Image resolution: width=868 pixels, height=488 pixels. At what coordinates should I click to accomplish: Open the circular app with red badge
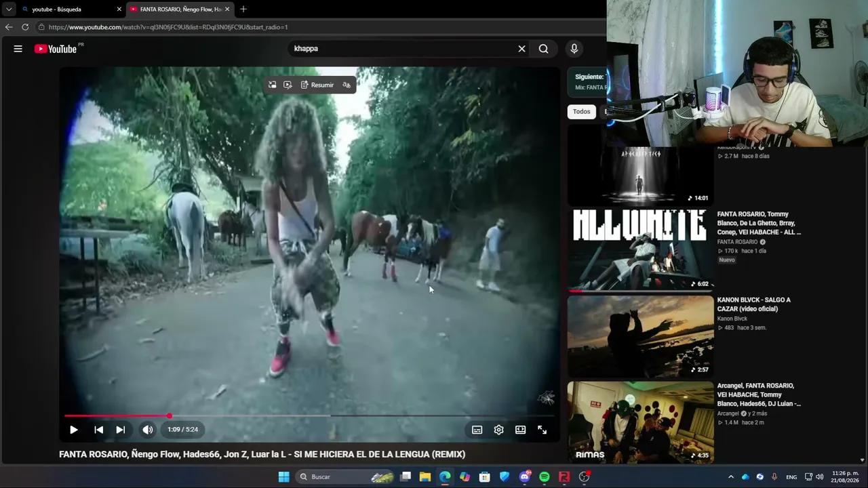[584, 477]
